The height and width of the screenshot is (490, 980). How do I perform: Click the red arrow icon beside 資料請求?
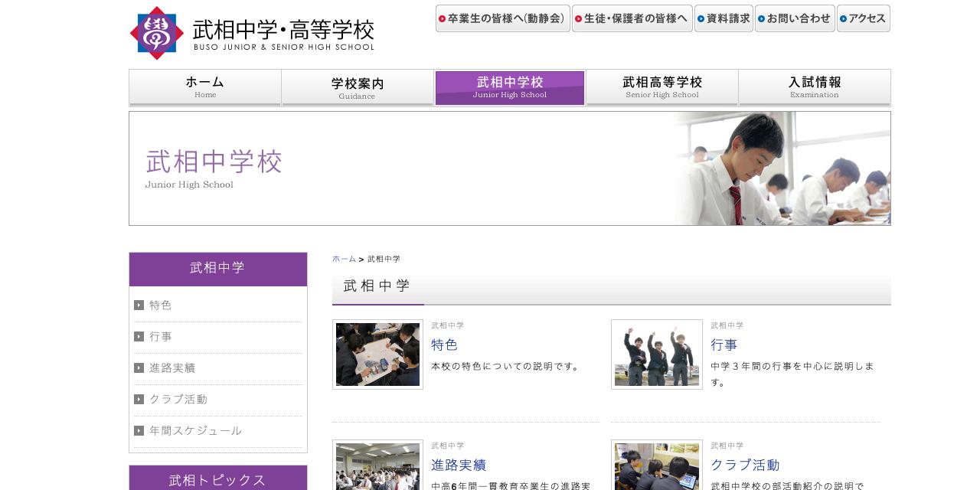coord(701,19)
